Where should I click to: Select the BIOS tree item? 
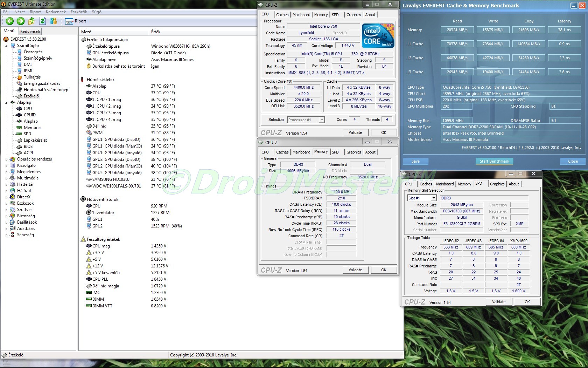pyautogui.click(x=28, y=146)
